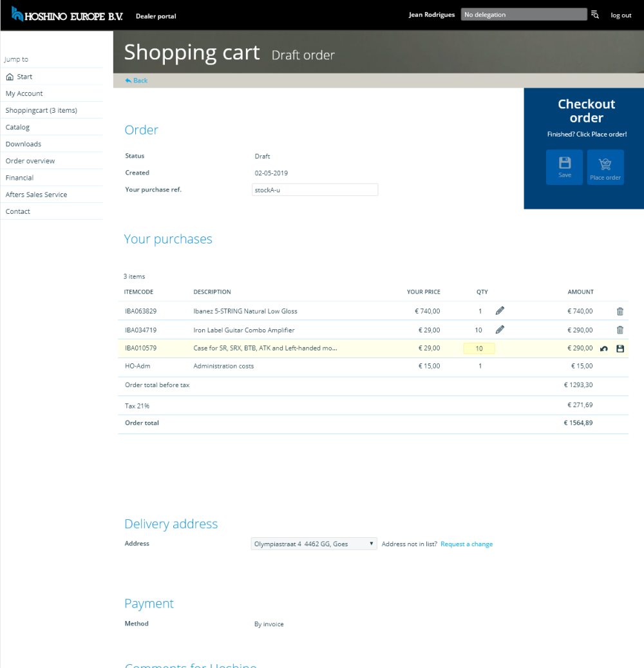Image resolution: width=644 pixels, height=668 pixels.
Task: Click the Place order cart button
Action: coord(605,167)
